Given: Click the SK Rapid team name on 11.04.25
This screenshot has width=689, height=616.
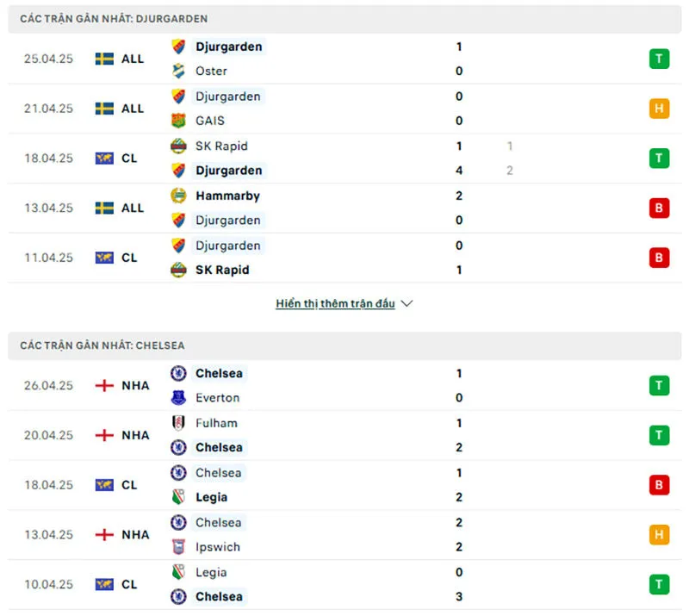Looking at the screenshot, I should 222,270.
